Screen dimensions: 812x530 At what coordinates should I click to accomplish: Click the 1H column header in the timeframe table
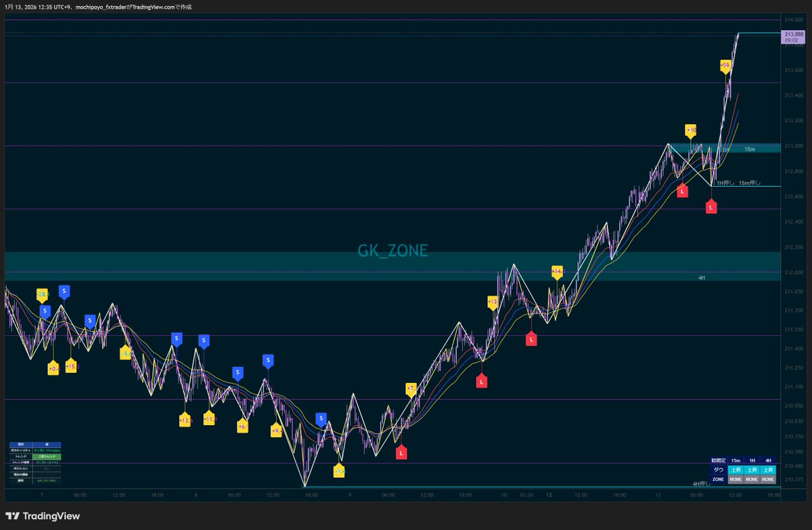click(752, 460)
